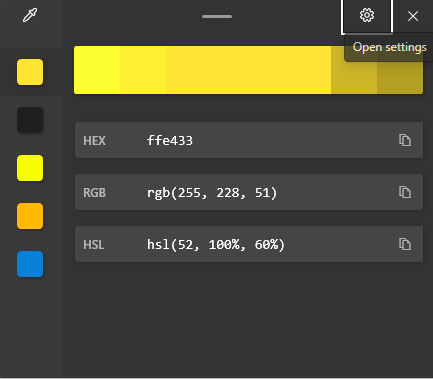433x379 pixels.
Task: Click the rgb(255, 228, 51) text
Action: [x=212, y=193]
